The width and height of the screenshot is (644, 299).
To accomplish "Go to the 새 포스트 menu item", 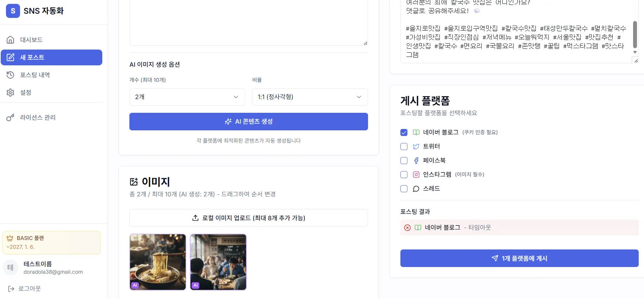I will (x=51, y=57).
